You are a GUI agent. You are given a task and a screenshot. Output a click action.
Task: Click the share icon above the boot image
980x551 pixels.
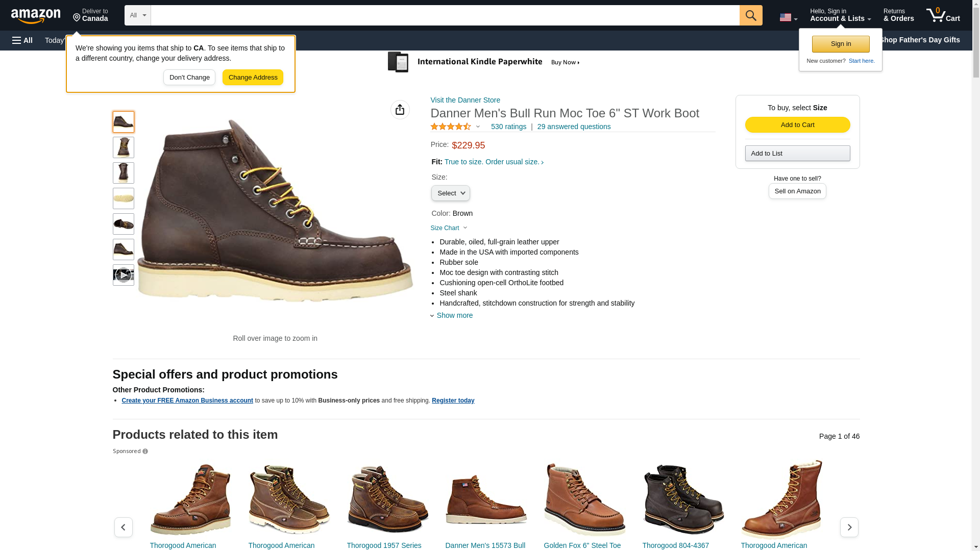point(400,110)
